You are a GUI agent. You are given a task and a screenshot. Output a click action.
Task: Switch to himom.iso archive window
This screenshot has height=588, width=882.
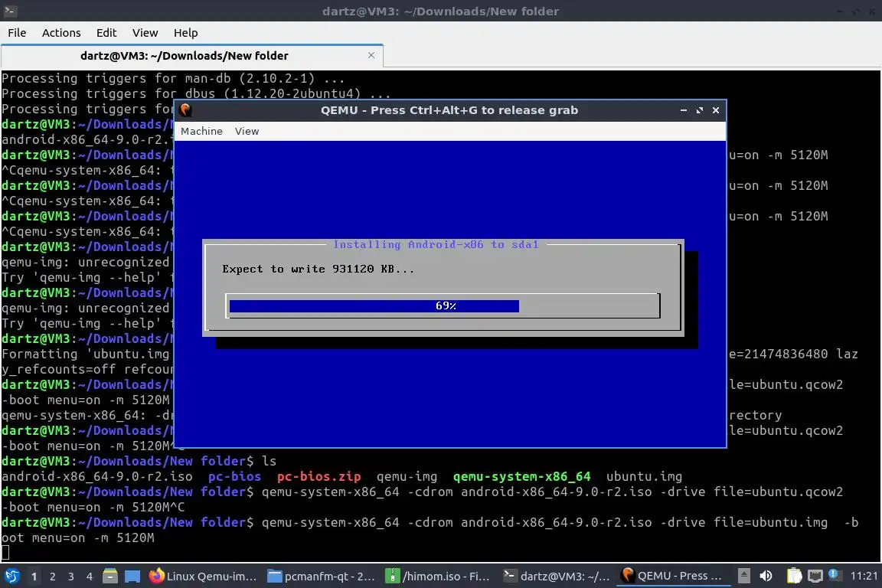(438, 577)
